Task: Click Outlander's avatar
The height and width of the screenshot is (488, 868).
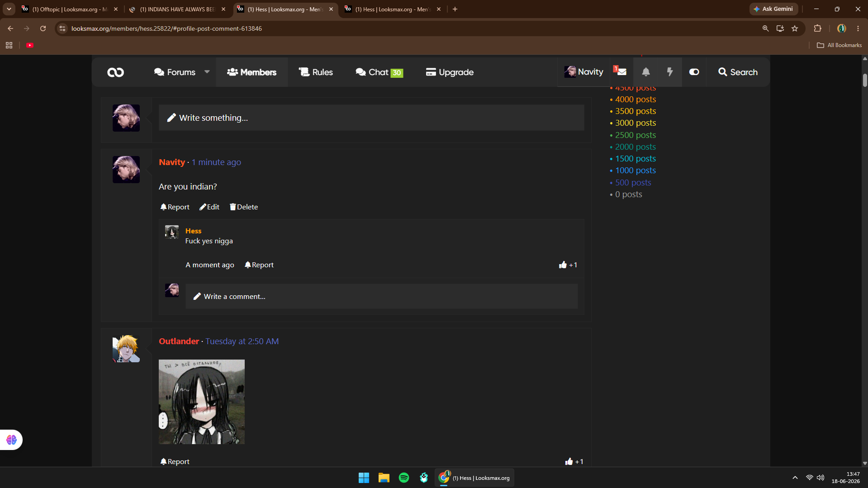Action: pyautogui.click(x=126, y=348)
